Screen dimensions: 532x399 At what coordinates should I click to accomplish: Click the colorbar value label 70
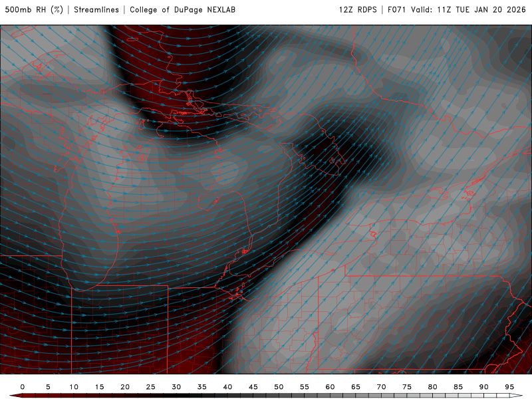(381, 387)
